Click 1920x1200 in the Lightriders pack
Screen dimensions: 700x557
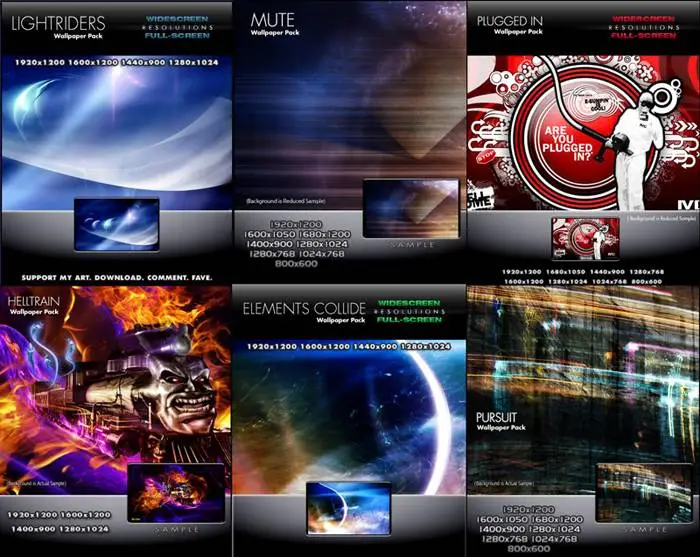[x=40, y=62]
